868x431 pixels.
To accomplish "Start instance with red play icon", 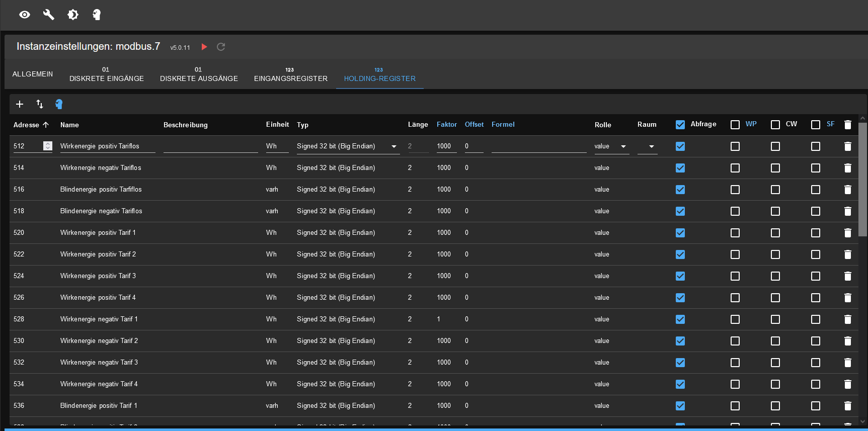I will (204, 47).
